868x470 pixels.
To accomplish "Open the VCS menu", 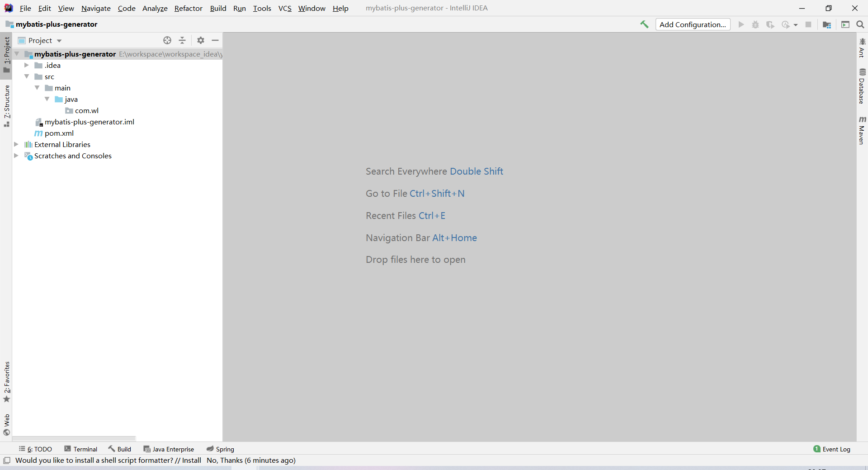I will tap(285, 8).
